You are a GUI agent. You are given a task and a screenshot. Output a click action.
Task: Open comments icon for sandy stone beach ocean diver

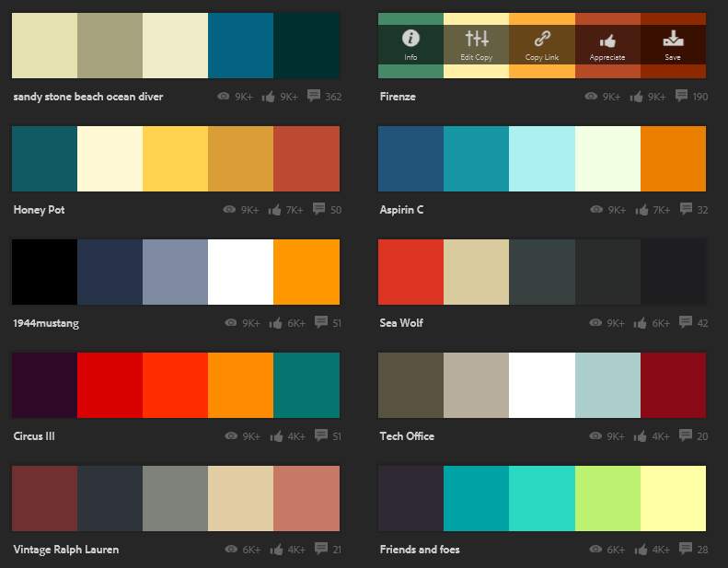[x=314, y=96]
